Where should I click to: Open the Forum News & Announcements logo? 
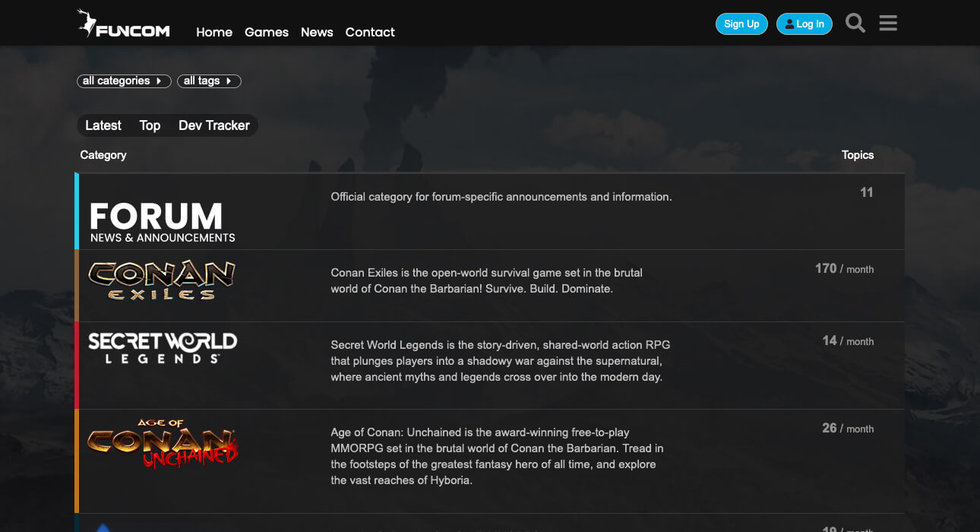[162, 222]
